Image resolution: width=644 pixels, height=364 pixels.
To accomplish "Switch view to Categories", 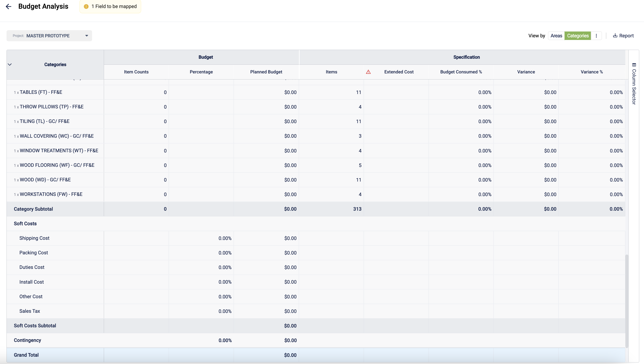I will tap(578, 36).
